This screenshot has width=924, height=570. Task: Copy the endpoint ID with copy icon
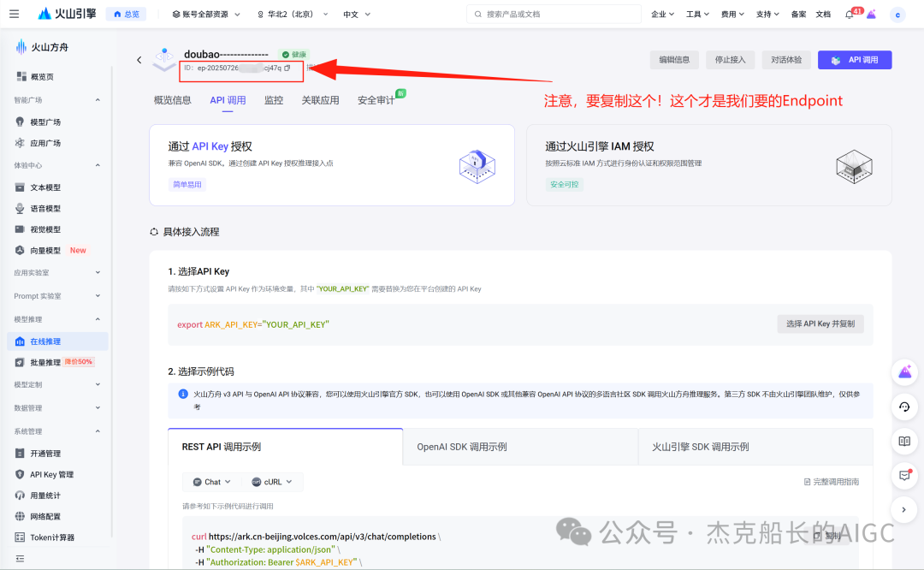[287, 68]
